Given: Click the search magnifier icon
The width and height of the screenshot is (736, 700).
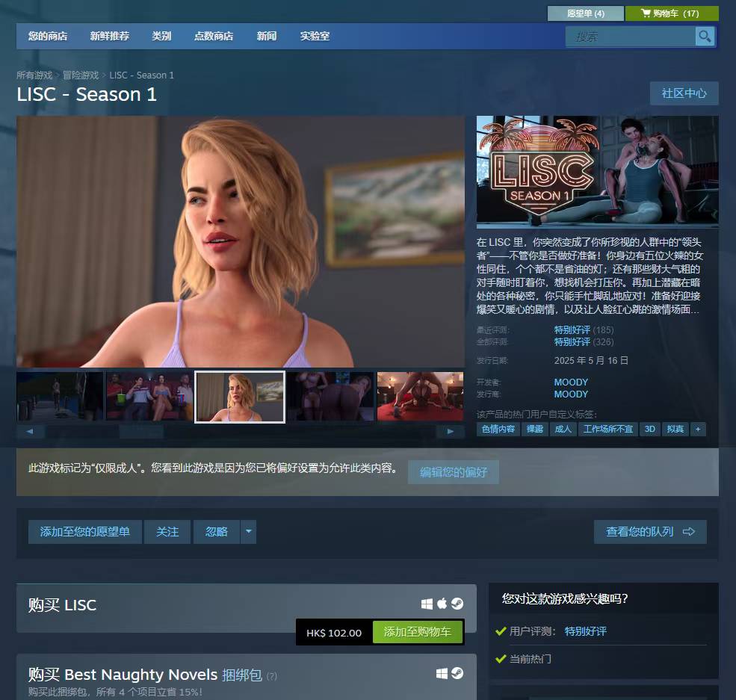Looking at the screenshot, I should (705, 36).
